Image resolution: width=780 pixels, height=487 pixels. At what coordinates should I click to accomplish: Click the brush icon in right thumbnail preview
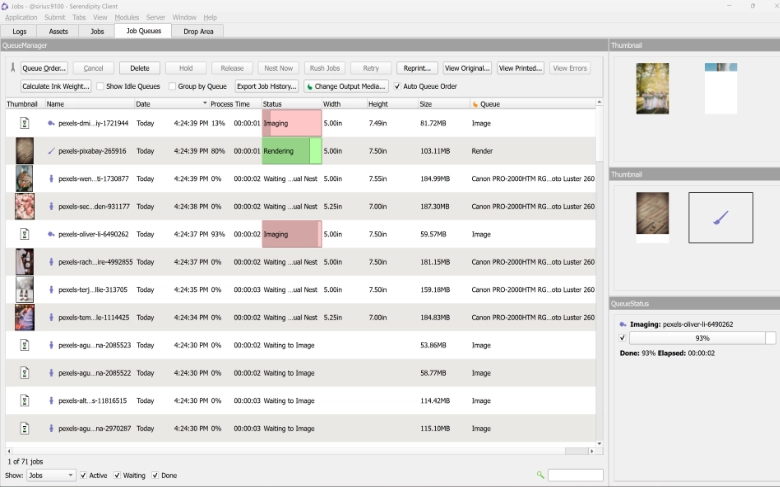[x=720, y=217]
